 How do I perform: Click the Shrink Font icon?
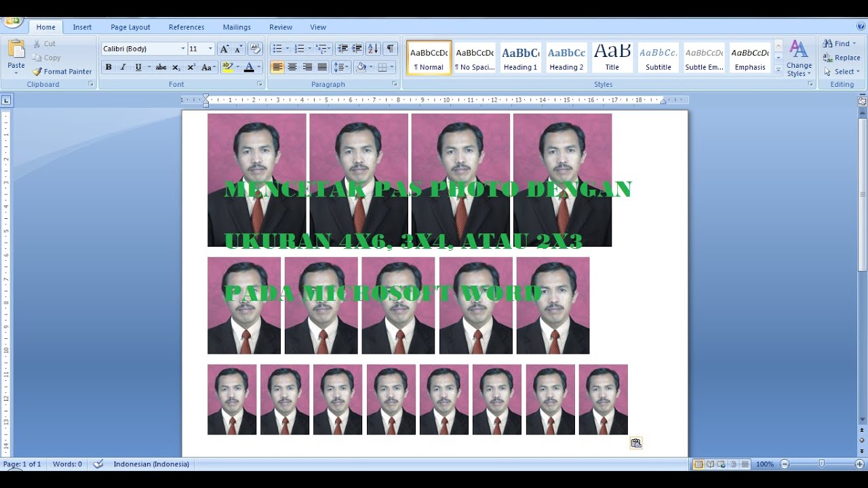[239, 49]
